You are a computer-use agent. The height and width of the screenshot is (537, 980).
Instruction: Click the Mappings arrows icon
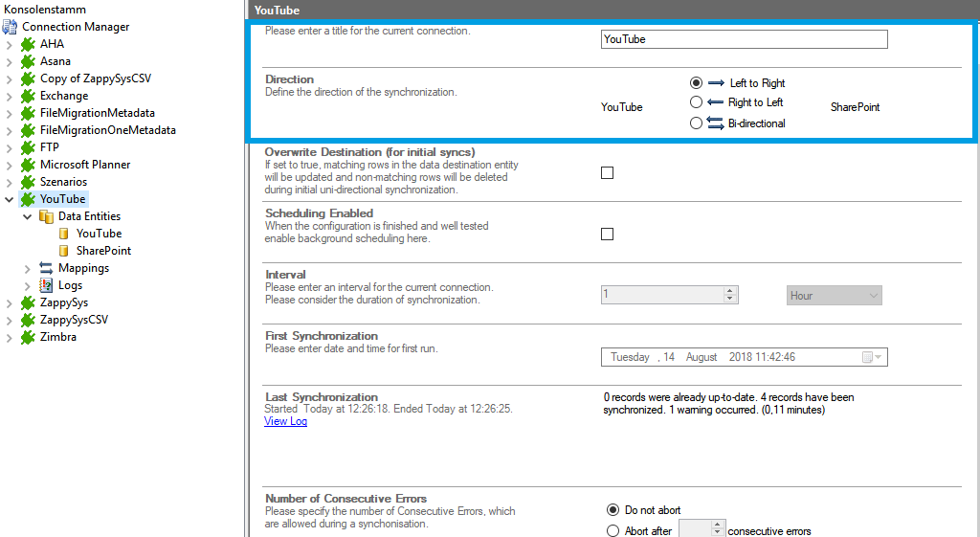pos(46,268)
